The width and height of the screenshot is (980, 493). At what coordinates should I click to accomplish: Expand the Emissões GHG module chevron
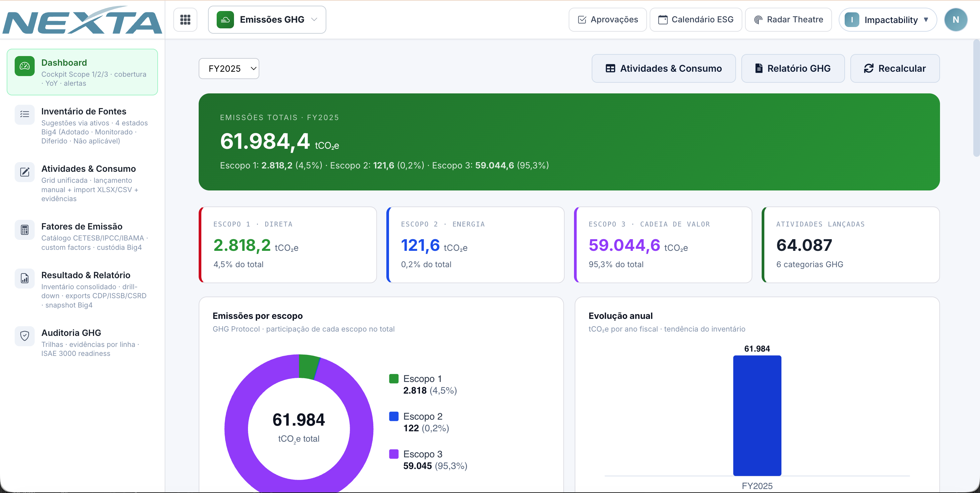point(314,19)
